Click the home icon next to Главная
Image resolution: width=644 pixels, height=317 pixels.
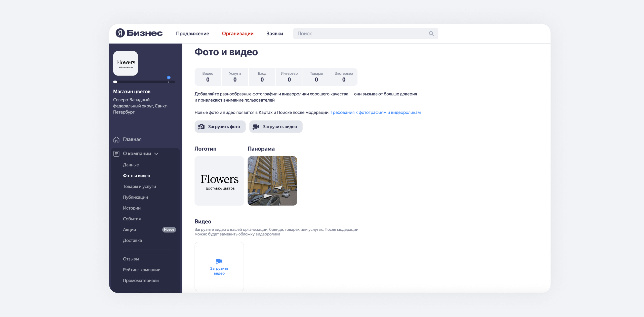coord(116,139)
